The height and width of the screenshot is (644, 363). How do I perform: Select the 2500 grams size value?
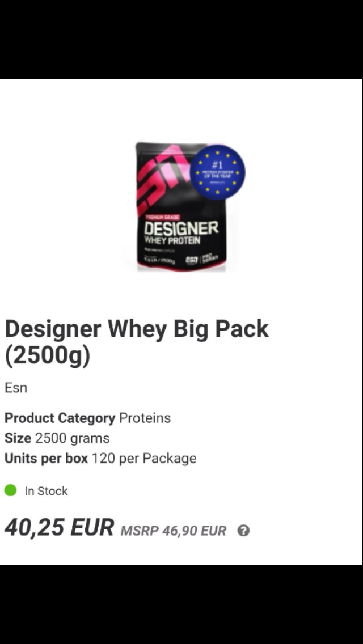(x=73, y=439)
